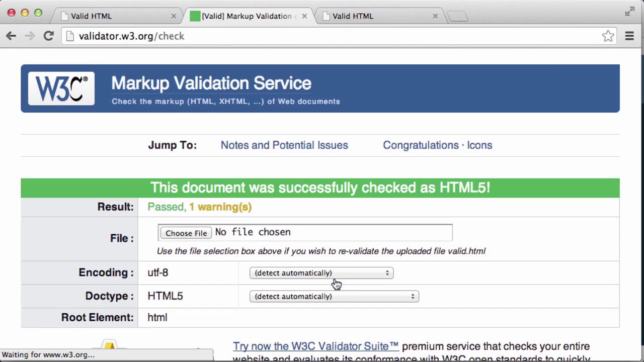Close the first Valid HTML tab

[174, 16]
